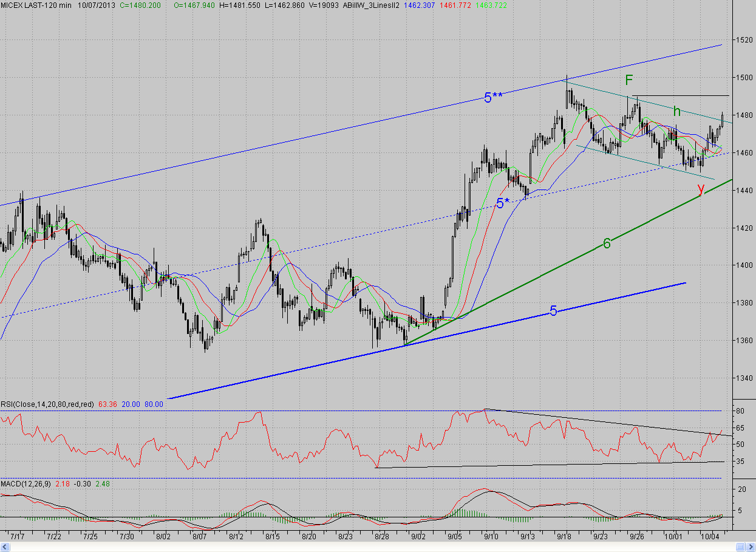Click the MACD value 2.18
Viewport: 756px width, 552px height.
(x=62, y=483)
